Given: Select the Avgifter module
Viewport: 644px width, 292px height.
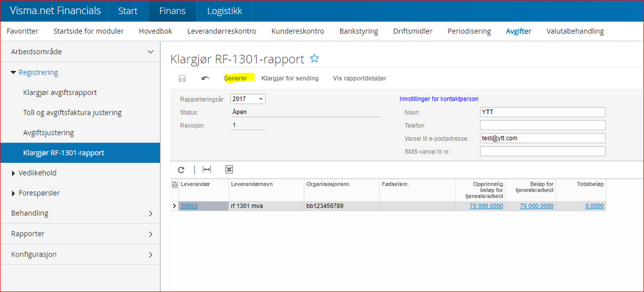Looking at the screenshot, I should tap(518, 31).
